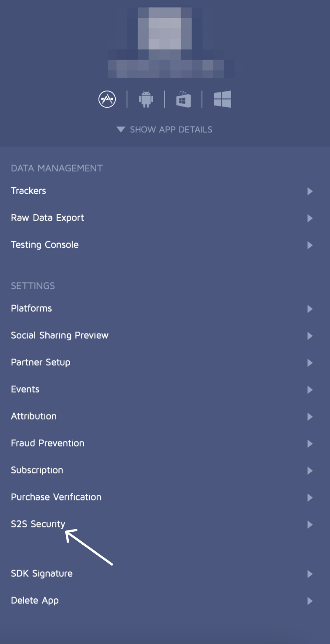Open Subscription settings
This screenshot has width=330, height=644.
coord(37,470)
